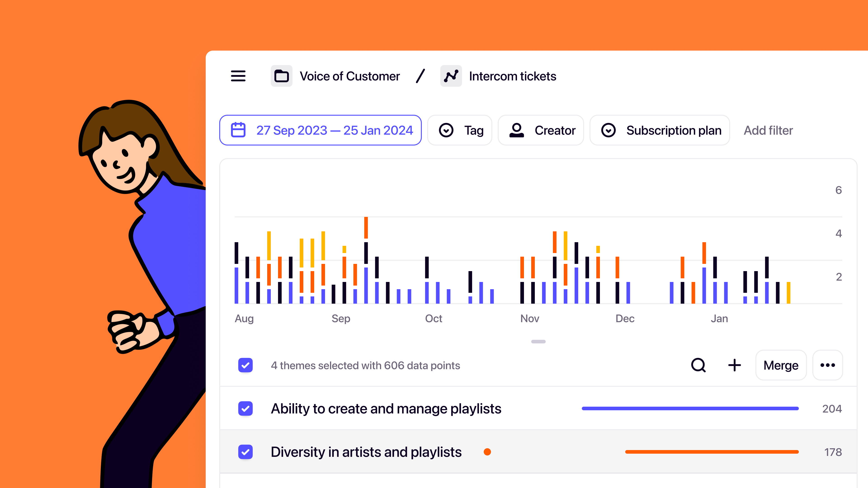
Task: Uncheck Ability to create and manage playlists
Action: [x=245, y=408]
